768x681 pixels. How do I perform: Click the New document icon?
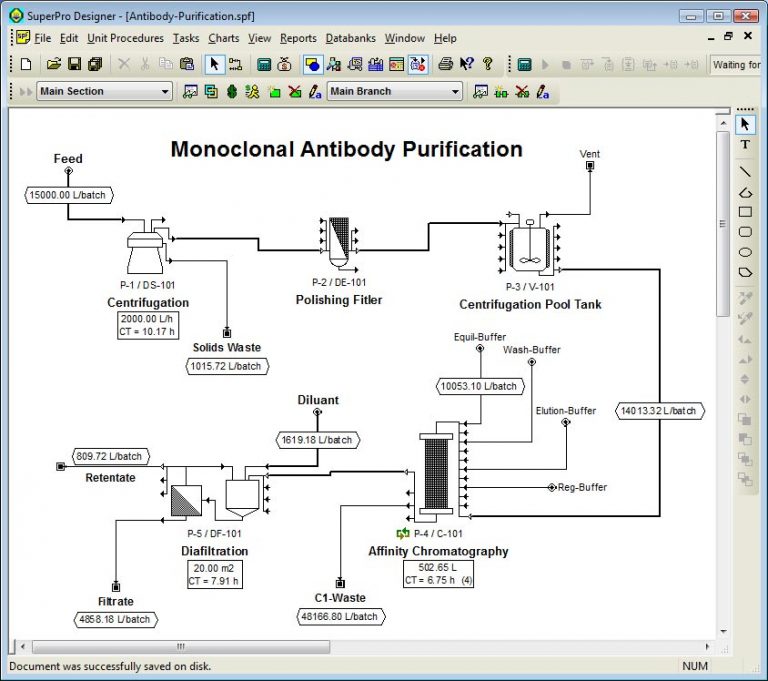pos(26,64)
